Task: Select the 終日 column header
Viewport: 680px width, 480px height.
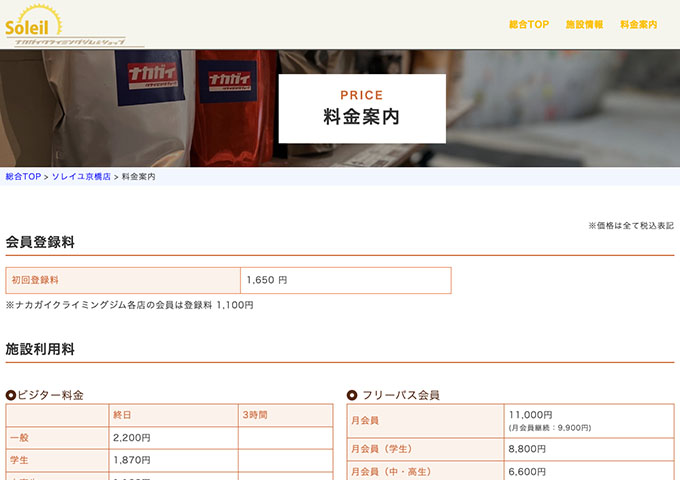Action: coord(173,415)
